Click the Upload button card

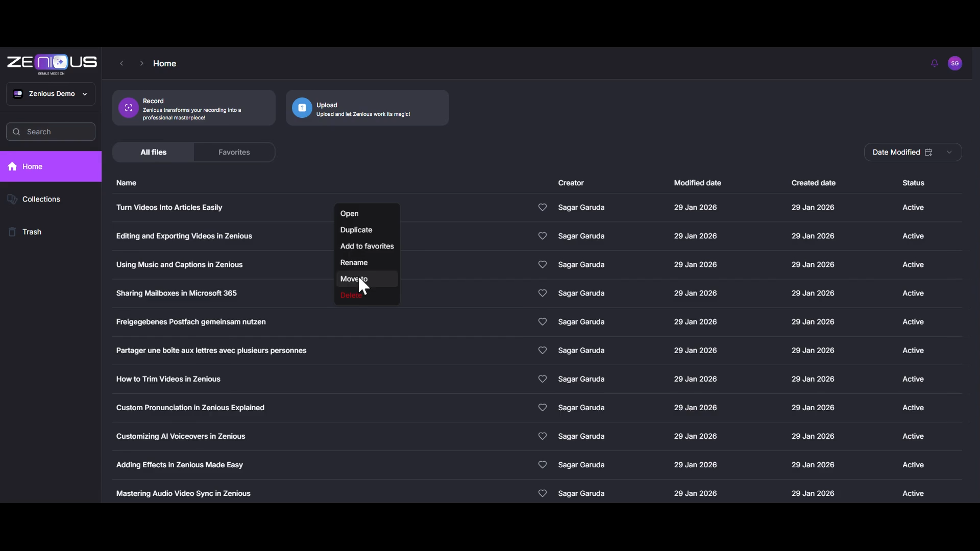(367, 108)
